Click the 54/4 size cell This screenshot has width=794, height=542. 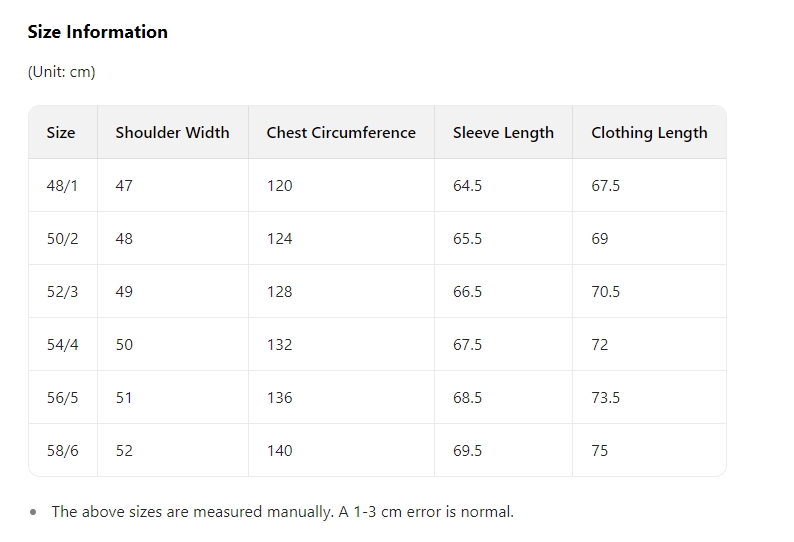click(62, 344)
